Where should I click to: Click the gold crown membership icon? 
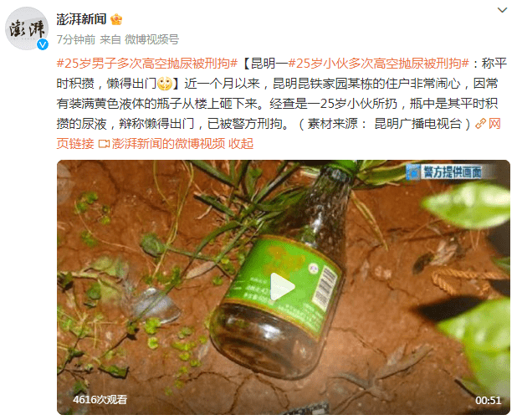click(116, 19)
